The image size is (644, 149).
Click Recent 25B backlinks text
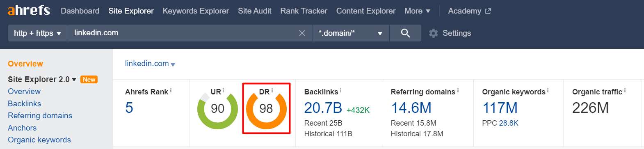click(323, 123)
